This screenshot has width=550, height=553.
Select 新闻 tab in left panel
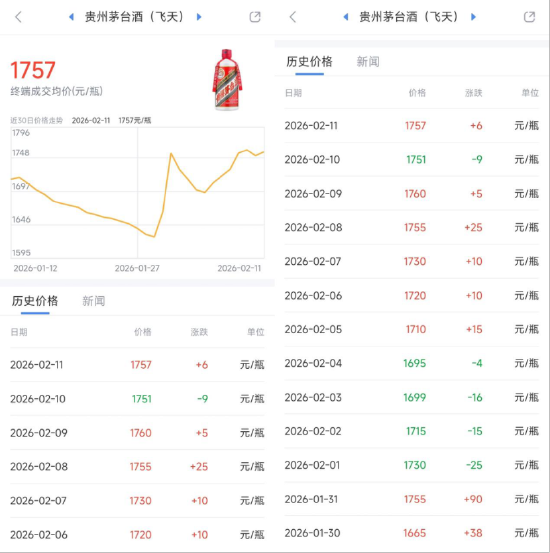click(93, 301)
